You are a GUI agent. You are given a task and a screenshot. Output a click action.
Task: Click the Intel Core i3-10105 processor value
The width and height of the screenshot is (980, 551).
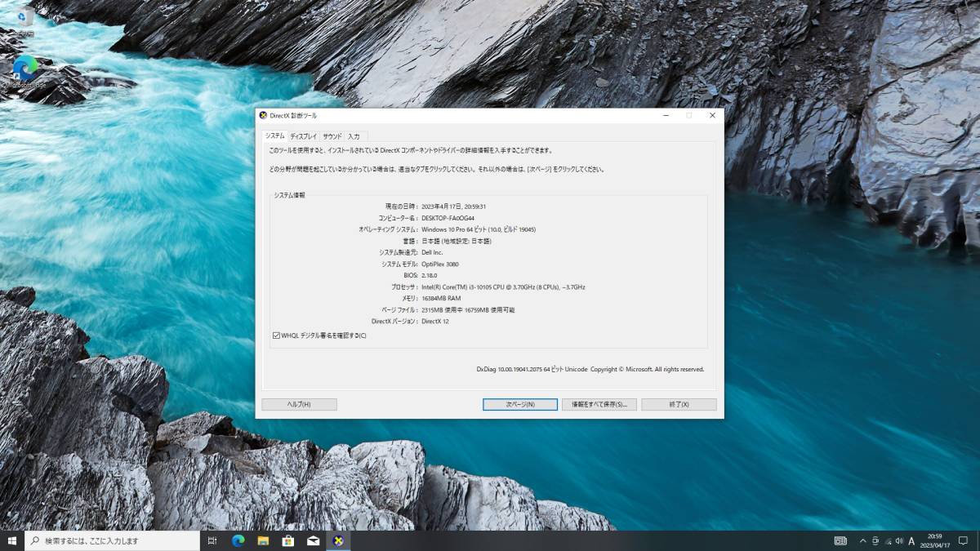click(503, 287)
